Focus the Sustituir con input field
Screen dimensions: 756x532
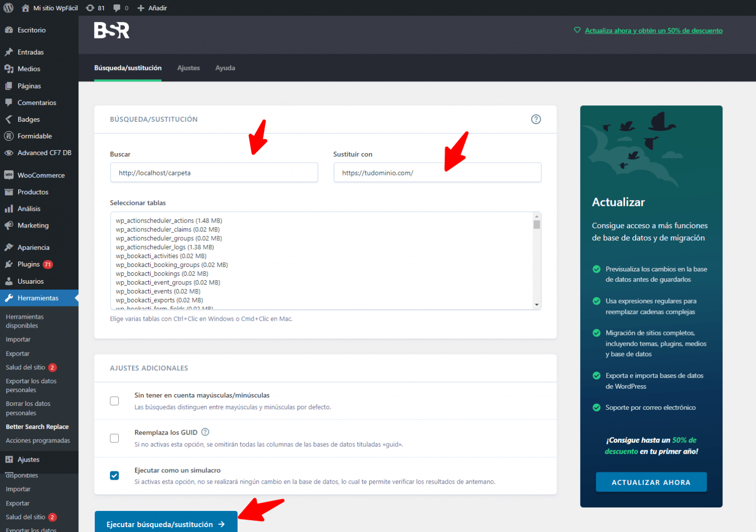tap(437, 172)
